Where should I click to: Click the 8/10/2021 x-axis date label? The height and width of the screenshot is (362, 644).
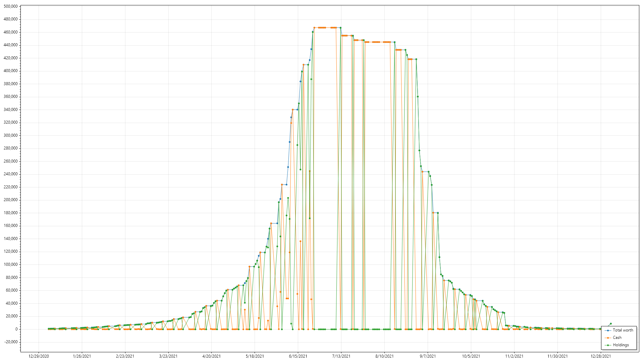[x=384, y=356]
